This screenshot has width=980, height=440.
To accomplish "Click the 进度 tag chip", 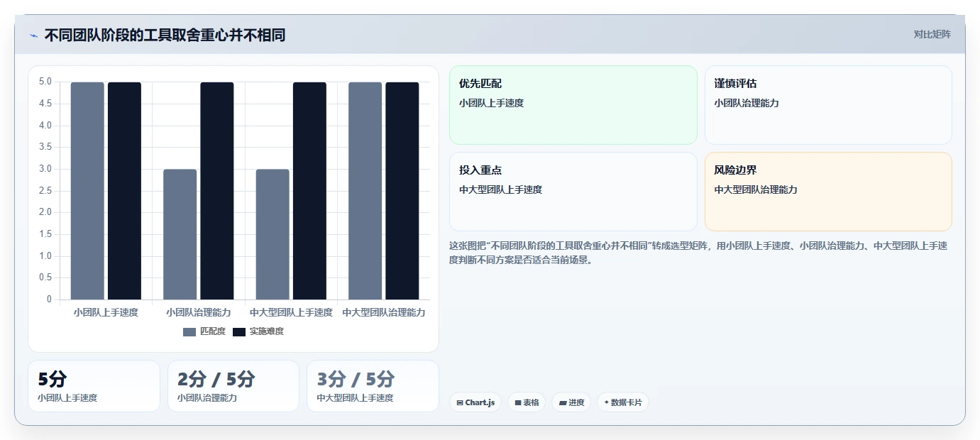I will pyautogui.click(x=571, y=402).
